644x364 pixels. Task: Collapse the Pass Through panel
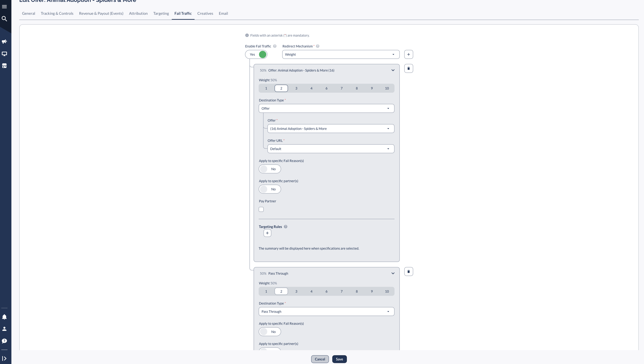pyautogui.click(x=393, y=274)
